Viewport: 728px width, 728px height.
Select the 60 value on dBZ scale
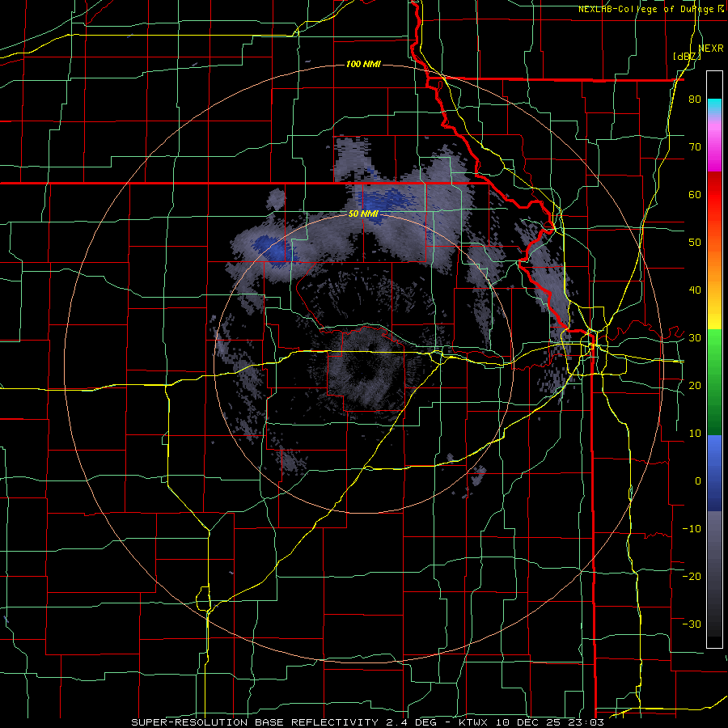(695, 194)
